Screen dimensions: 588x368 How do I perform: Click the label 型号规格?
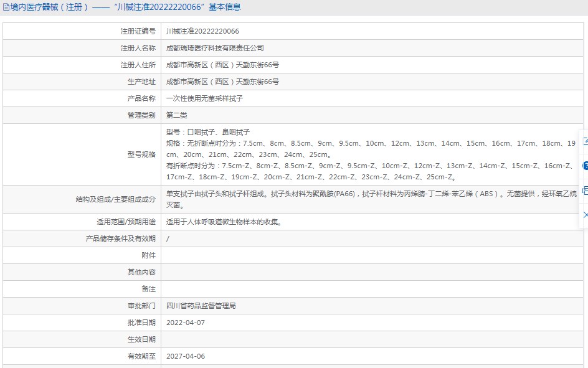tap(141, 154)
